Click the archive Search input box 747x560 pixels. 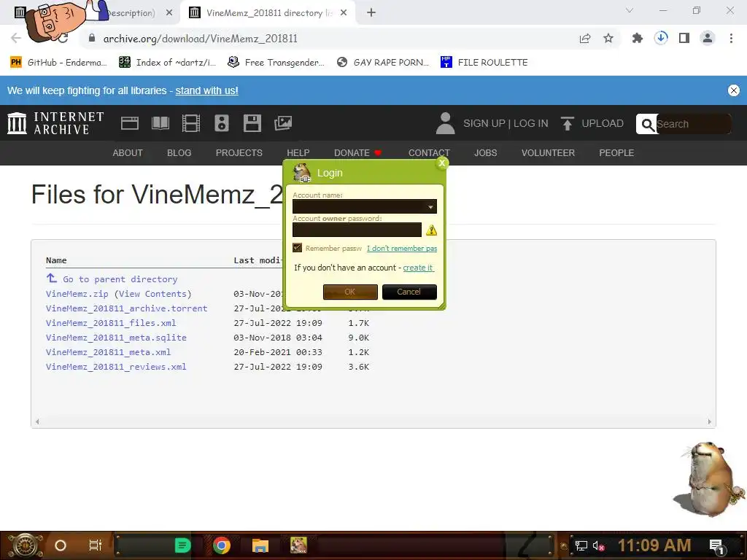[x=693, y=124]
